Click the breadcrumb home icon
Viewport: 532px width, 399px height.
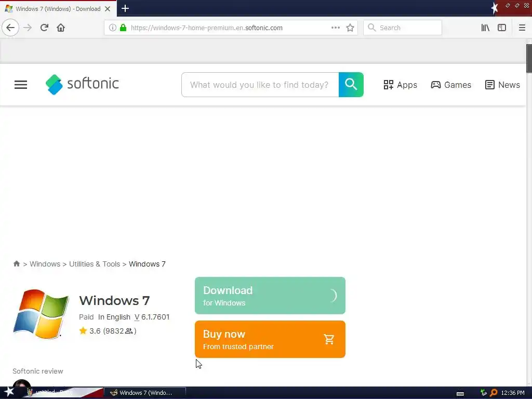point(16,263)
